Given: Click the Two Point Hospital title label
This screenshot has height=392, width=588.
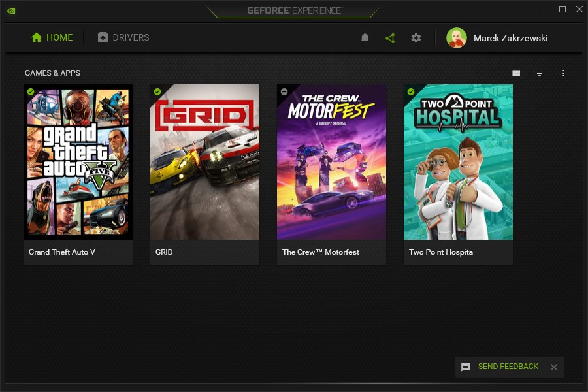Looking at the screenshot, I should tap(442, 252).
